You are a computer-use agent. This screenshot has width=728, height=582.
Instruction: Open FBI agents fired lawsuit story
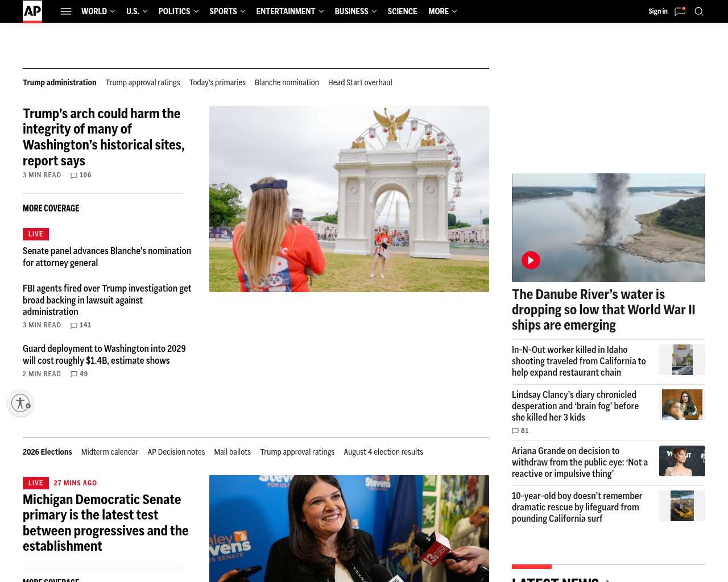pos(107,300)
